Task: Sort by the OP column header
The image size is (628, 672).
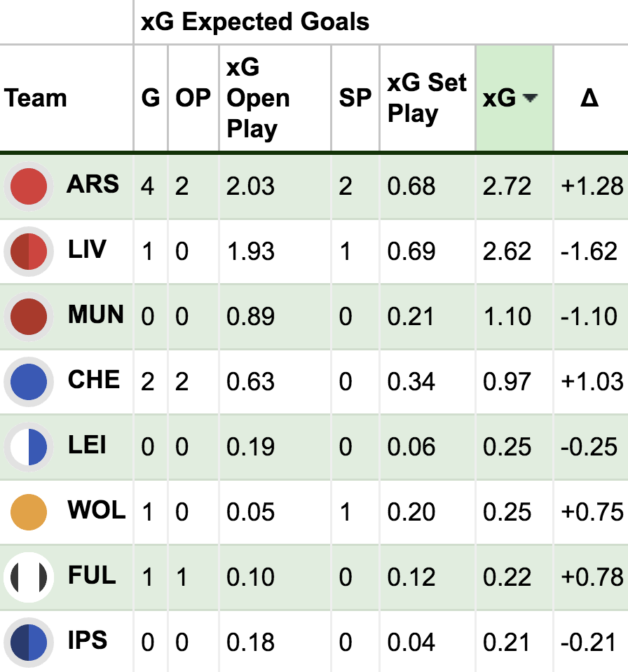Action: coord(193,98)
